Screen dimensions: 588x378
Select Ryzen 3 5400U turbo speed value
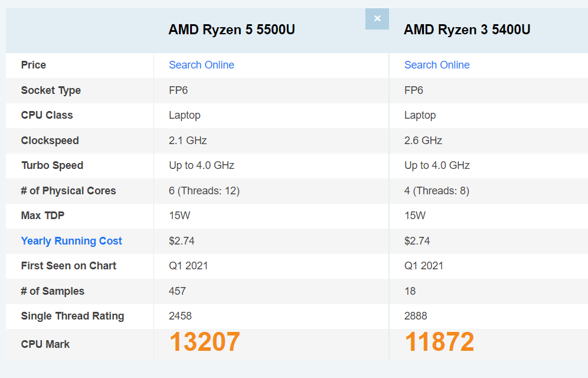coord(437,165)
